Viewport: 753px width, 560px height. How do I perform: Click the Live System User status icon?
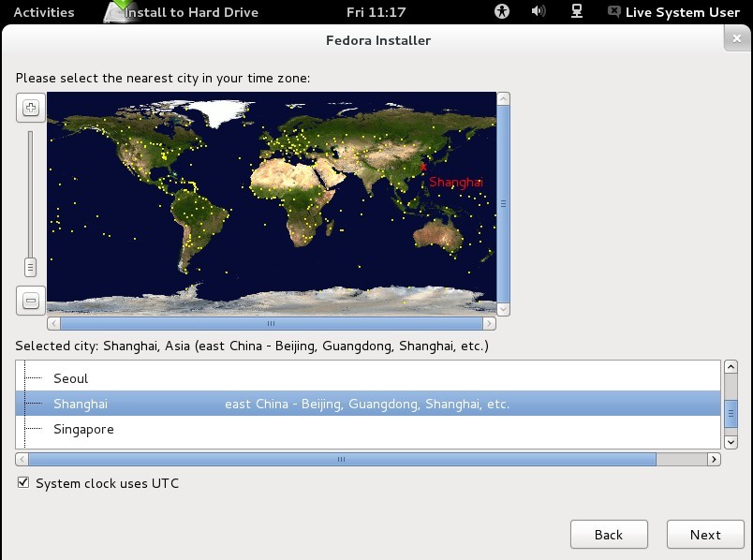[x=613, y=11]
